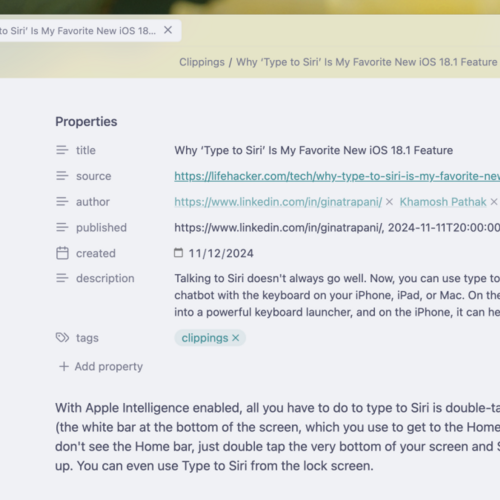
Task: Click the description property type icon
Action: point(62,278)
